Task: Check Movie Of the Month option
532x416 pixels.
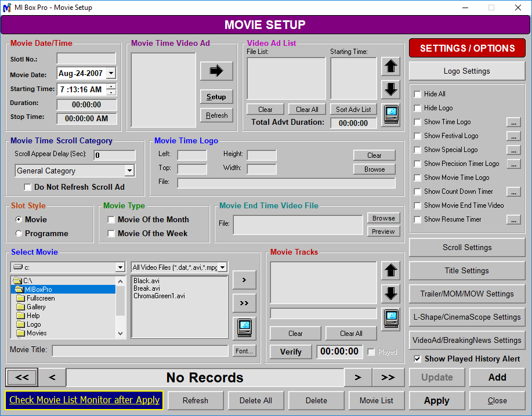Action: point(111,220)
